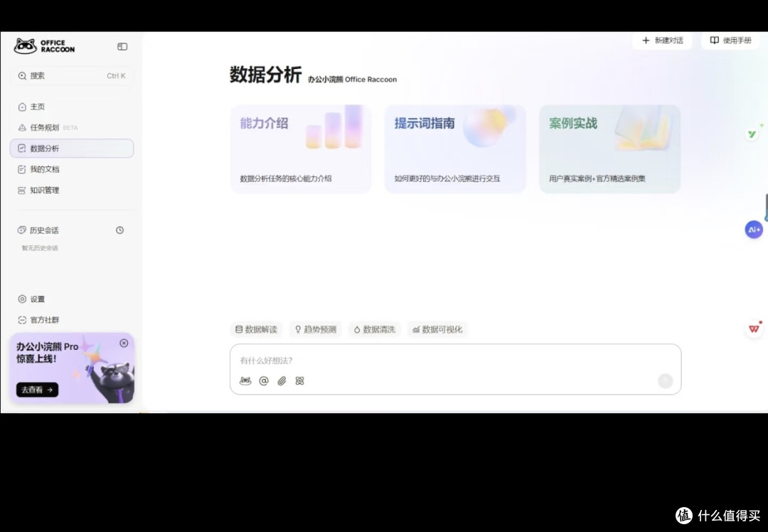Click the AI+ floating button
Image resolution: width=768 pixels, height=532 pixels.
click(x=754, y=229)
